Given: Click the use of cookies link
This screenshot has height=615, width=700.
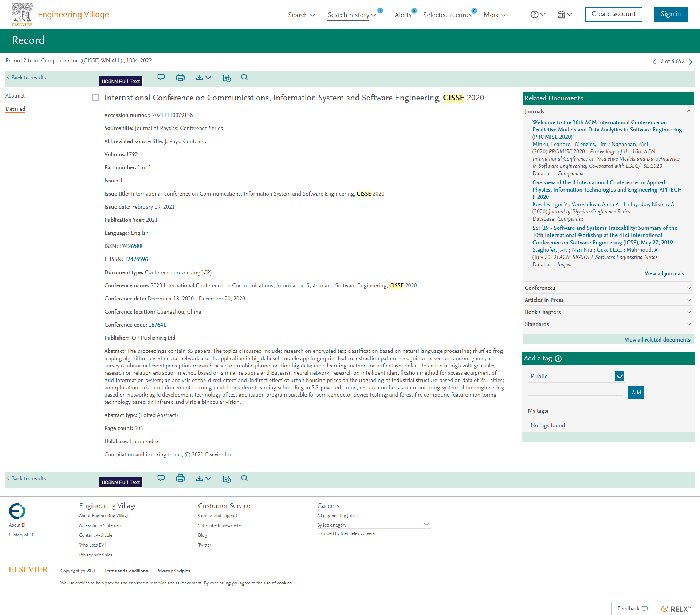Looking at the screenshot, I should [x=278, y=583].
